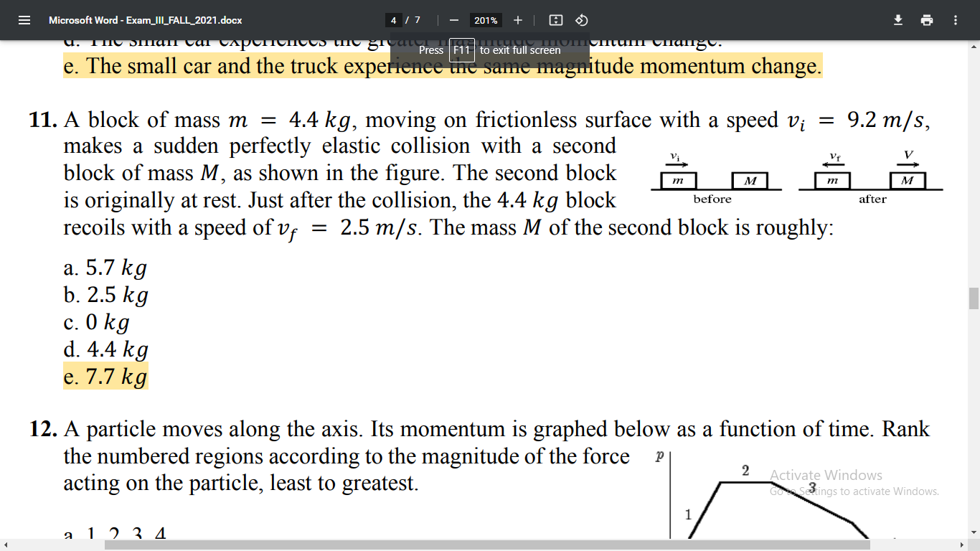The height and width of the screenshot is (551, 980).
Task: Print the exam document
Action: (x=926, y=19)
